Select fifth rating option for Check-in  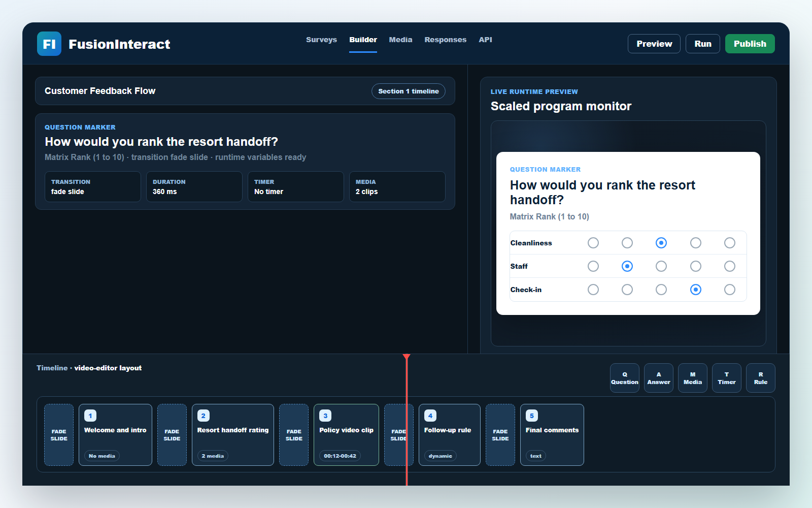[x=730, y=290]
